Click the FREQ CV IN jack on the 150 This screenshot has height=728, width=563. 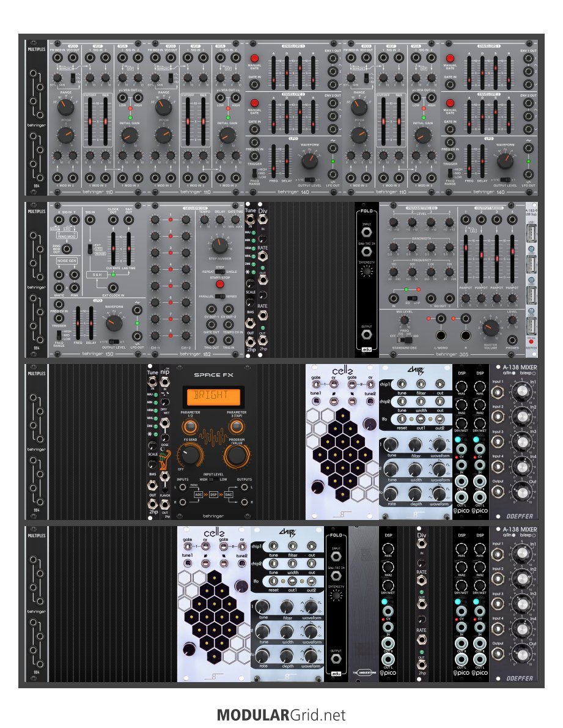click(59, 304)
